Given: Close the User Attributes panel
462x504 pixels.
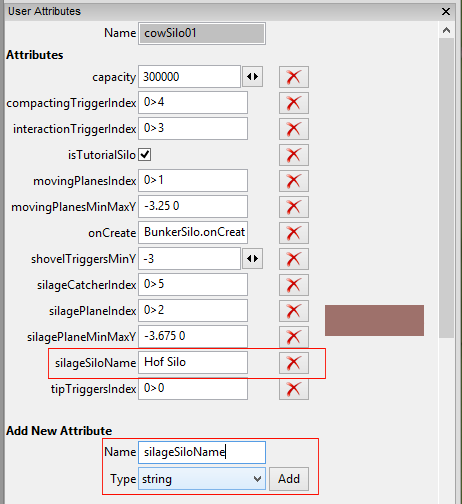Looking at the screenshot, I should tap(446, 12).
